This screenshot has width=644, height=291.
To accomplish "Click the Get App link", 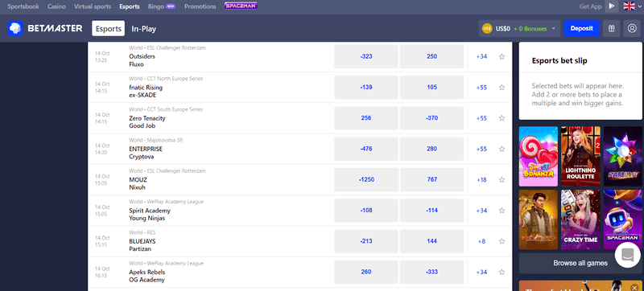I will click(x=591, y=6).
